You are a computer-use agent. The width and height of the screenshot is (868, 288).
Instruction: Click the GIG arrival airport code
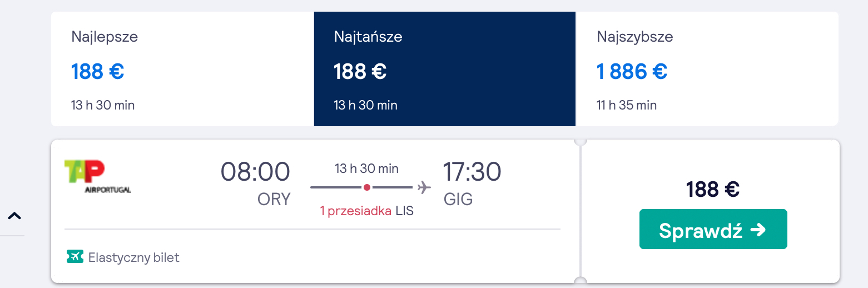coord(458,199)
